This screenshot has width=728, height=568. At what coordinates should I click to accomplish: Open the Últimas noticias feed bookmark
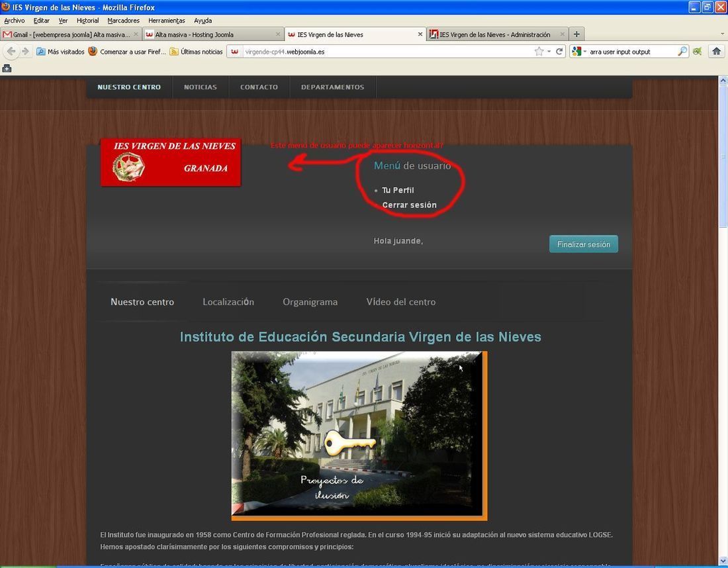tap(197, 52)
